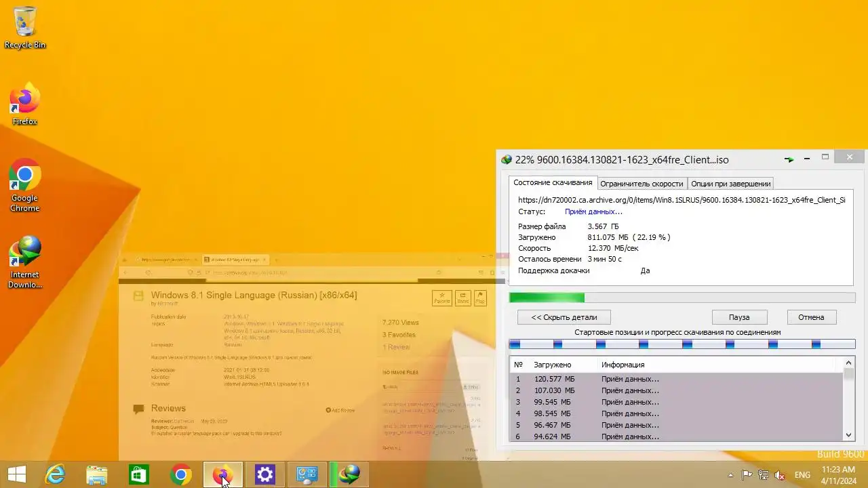This screenshot has height=488, width=868.
Task: Select the Google Chrome desktop shortcut
Action: pos(25,186)
